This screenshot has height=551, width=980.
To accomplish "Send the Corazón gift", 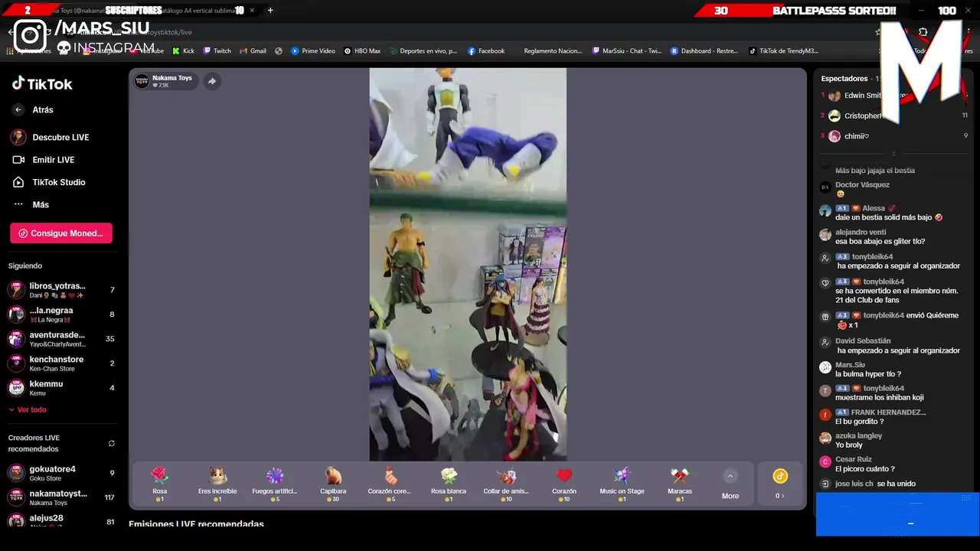I will 564,484.
